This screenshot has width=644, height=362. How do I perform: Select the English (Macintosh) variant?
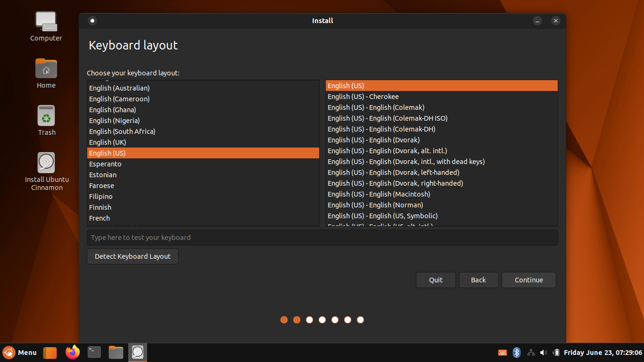[442, 194]
